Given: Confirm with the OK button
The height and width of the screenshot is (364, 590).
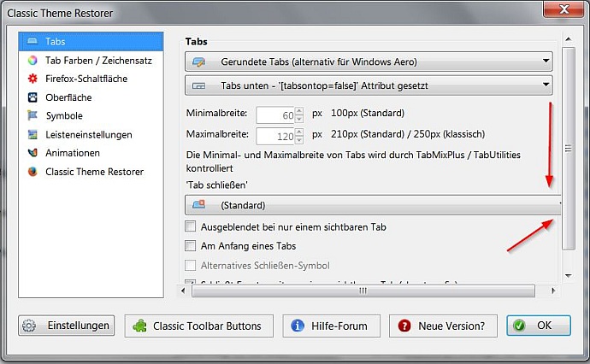Looking at the screenshot, I should click(539, 326).
